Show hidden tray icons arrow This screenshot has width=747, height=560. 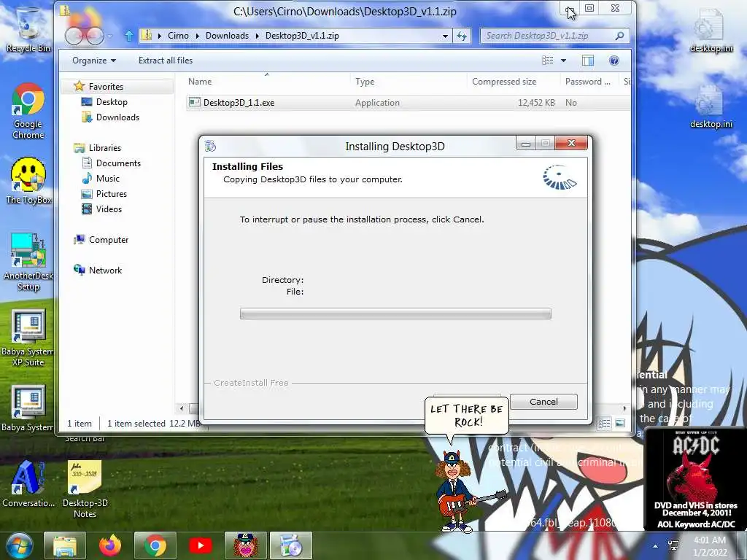click(656, 546)
